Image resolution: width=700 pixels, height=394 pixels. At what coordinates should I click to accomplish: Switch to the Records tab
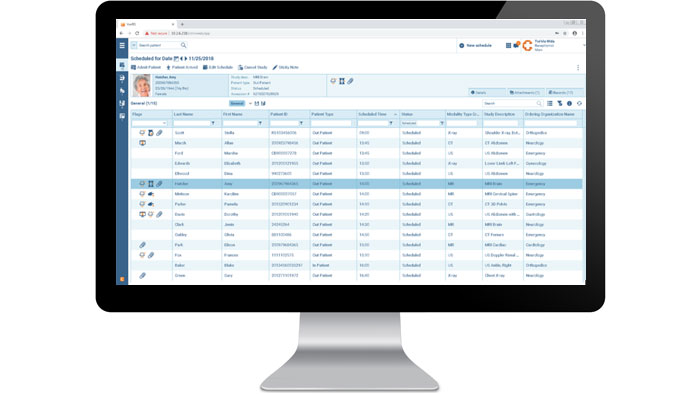[x=564, y=92]
